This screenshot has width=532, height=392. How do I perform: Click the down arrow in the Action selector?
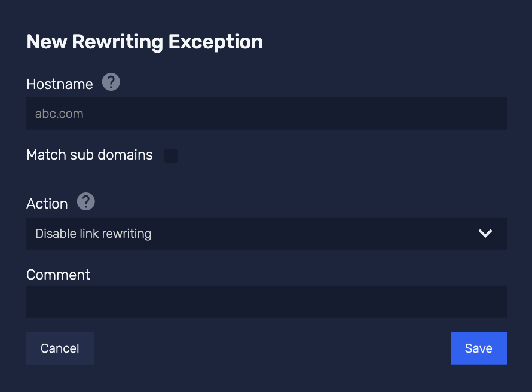pyautogui.click(x=485, y=234)
